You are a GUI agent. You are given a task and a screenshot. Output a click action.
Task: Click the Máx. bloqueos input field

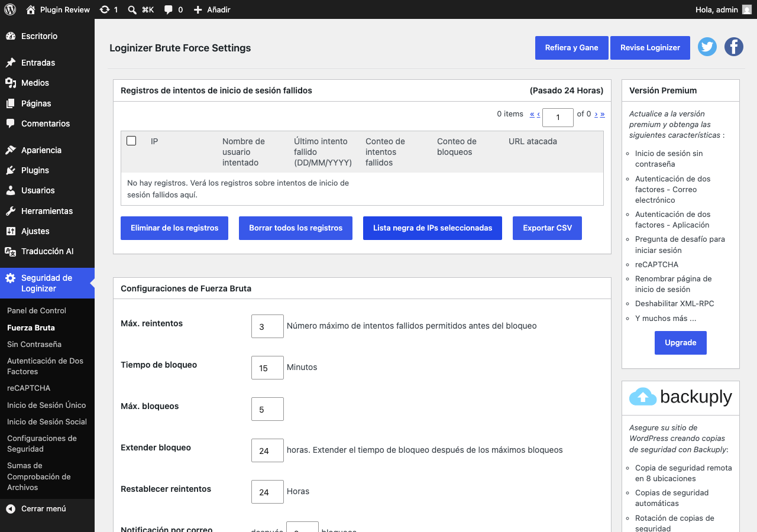(267, 409)
